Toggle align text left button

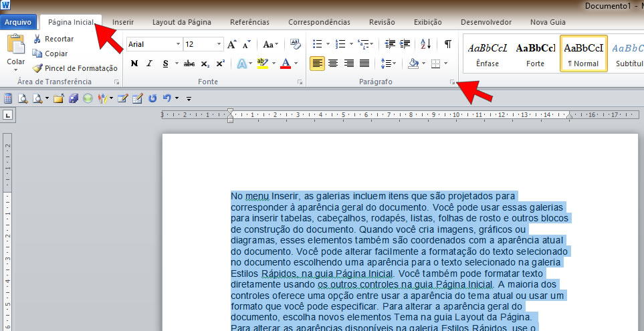(x=317, y=64)
